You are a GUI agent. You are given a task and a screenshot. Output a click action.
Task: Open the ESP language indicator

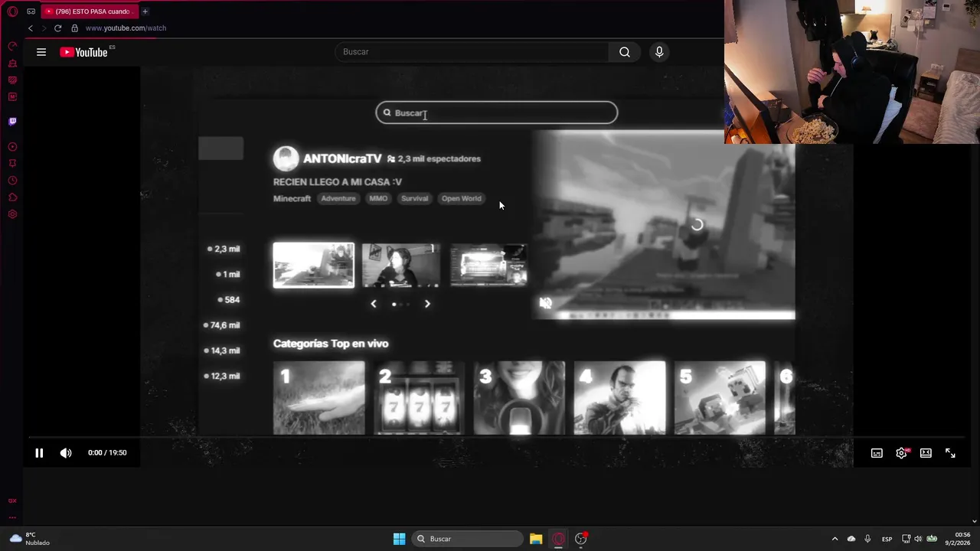[x=887, y=539]
